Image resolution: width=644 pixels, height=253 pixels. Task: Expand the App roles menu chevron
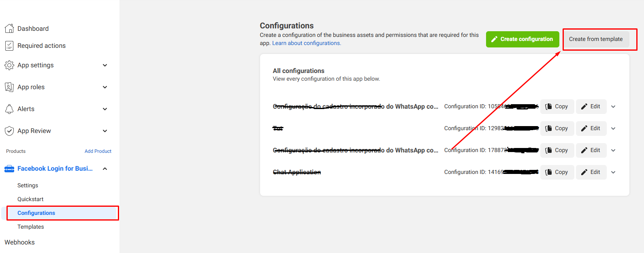105,87
